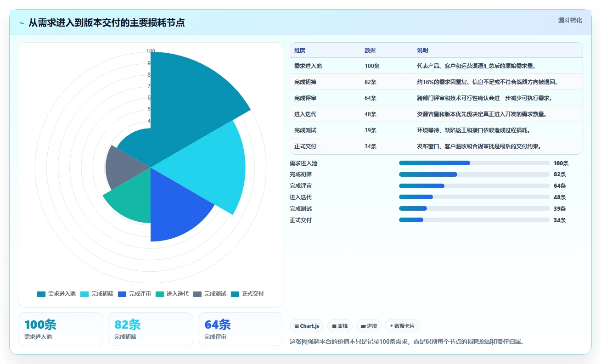Click description starting 环境等待、缺陷返工
Image resolution: width=601 pixels, height=364 pixels.
[473, 130]
